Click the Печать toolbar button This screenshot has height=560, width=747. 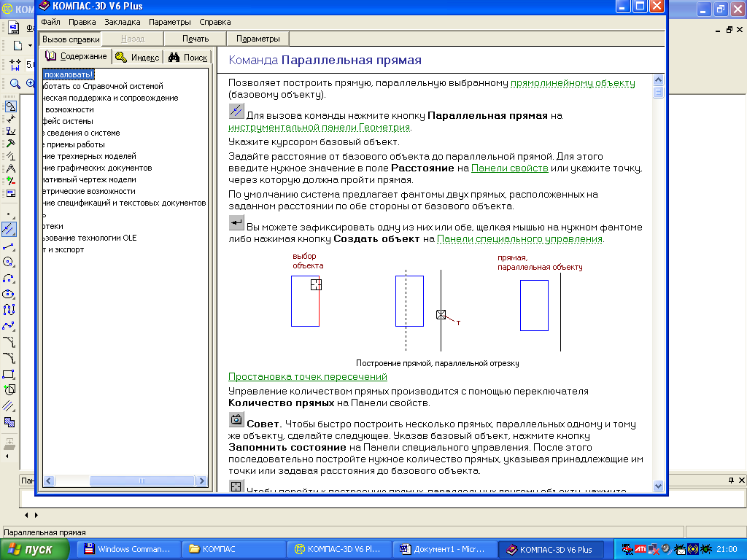pyautogui.click(x=196, y=39)
